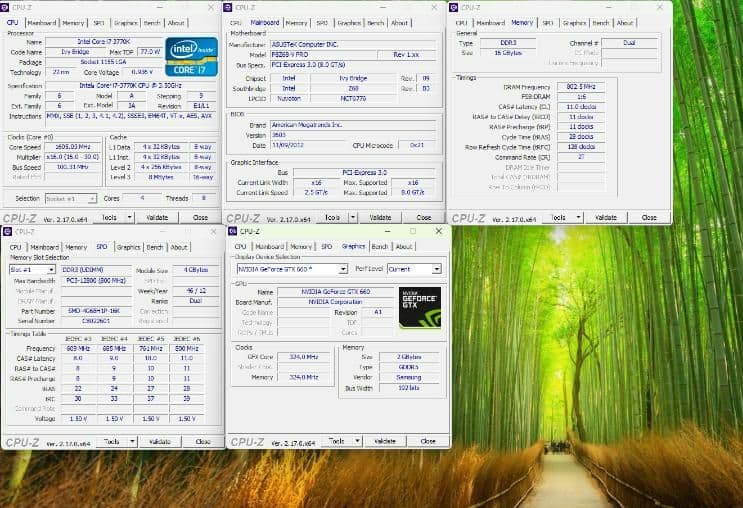Click the PC3-12800 (800 MHz) max bandwidth field
The image size is (743, 508).
96,281
